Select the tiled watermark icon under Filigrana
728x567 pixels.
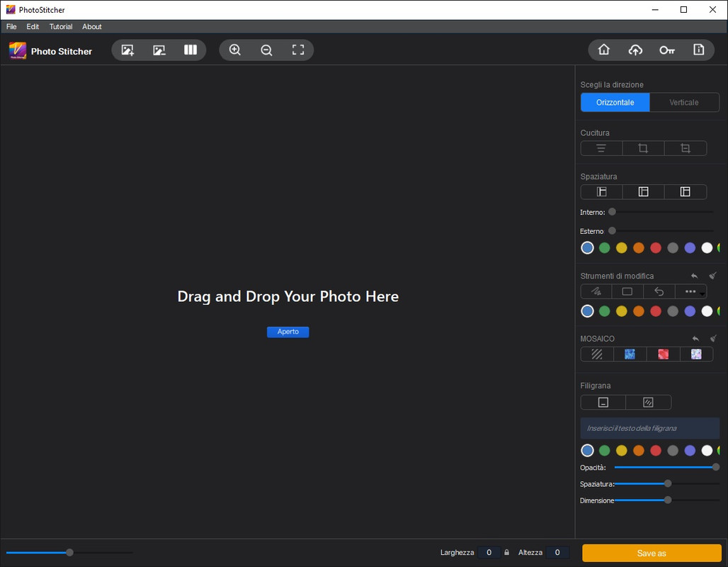point(648,403)
